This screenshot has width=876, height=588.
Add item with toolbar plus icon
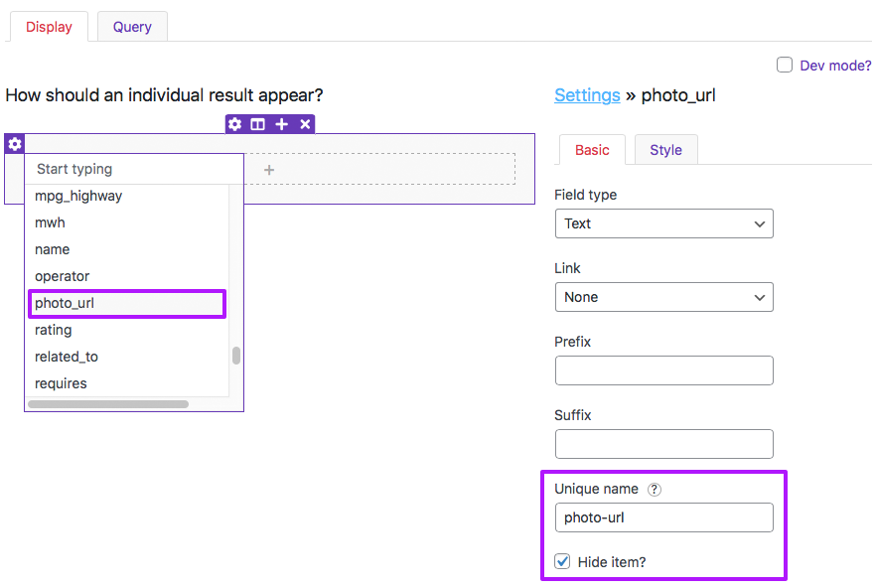click(282, 124)
